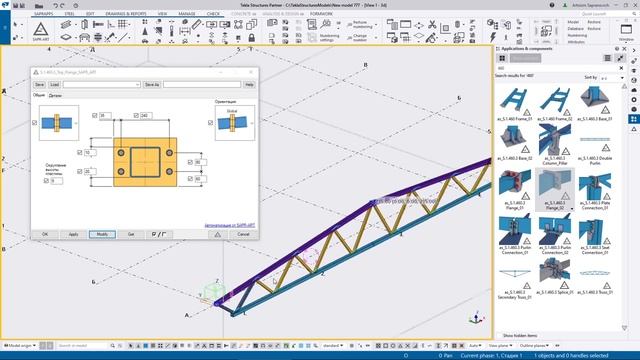This screenshot has width=640, height=360.
Task: Toggle checkbox beside left flange picture option
Action: point(34,123)
